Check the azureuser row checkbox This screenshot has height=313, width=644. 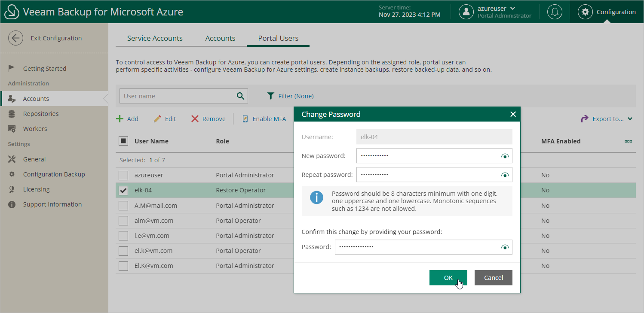pos(123,175)
